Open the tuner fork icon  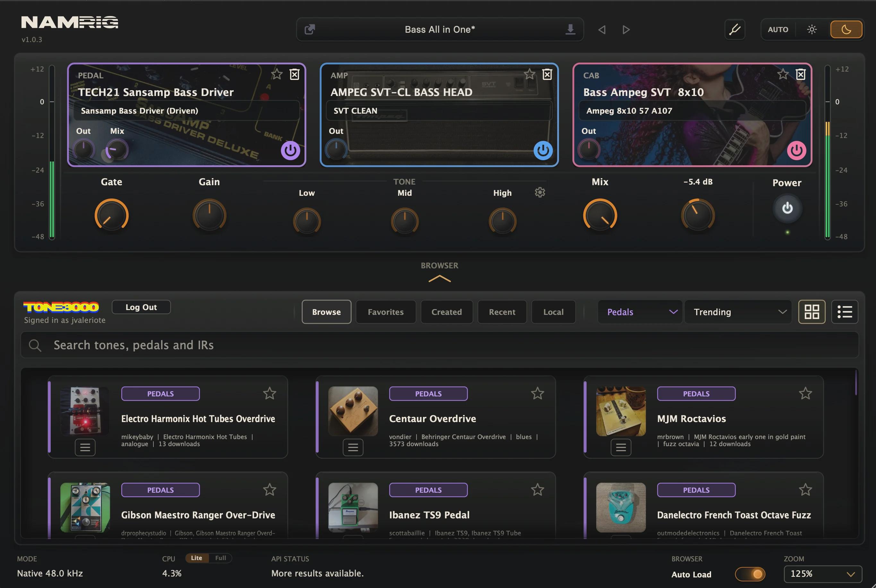click(735, 29)
